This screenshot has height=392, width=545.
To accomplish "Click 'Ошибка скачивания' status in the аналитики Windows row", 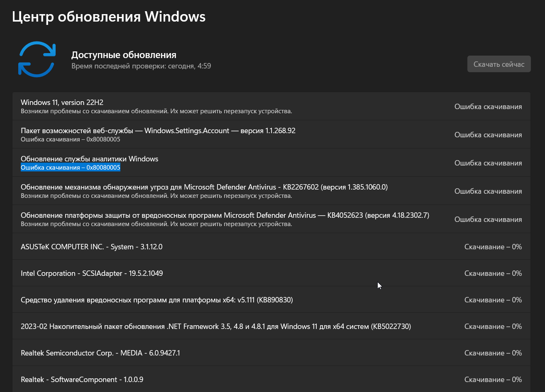I will 488,163.
